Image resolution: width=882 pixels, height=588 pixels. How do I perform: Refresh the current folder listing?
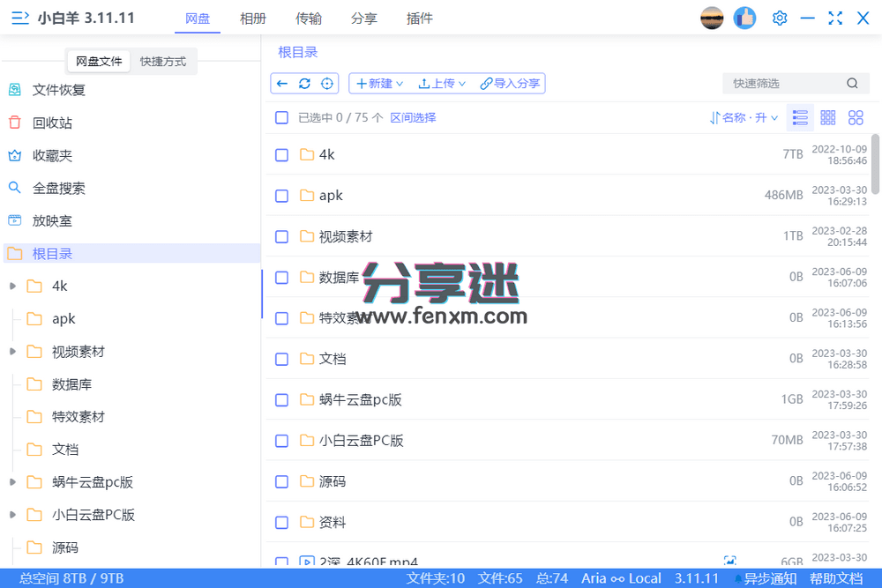303,83
